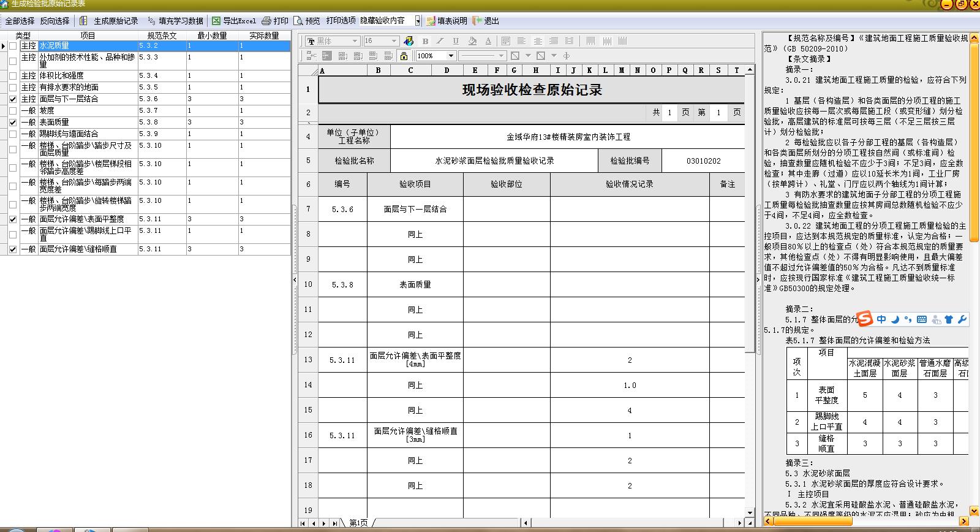The height and width of the screenshot is (532, 980).
Task: Expand the font size 16 dropdown
Action: tap(394, 41)
